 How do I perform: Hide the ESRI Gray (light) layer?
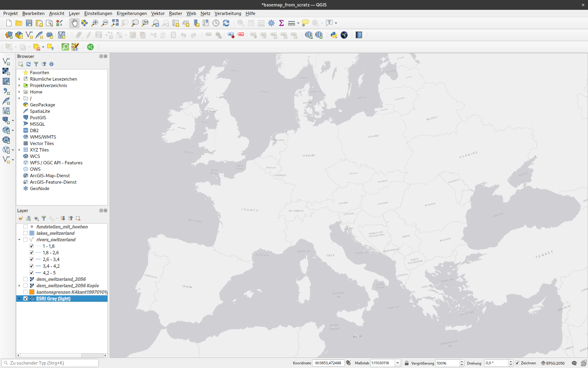point(25,298)
